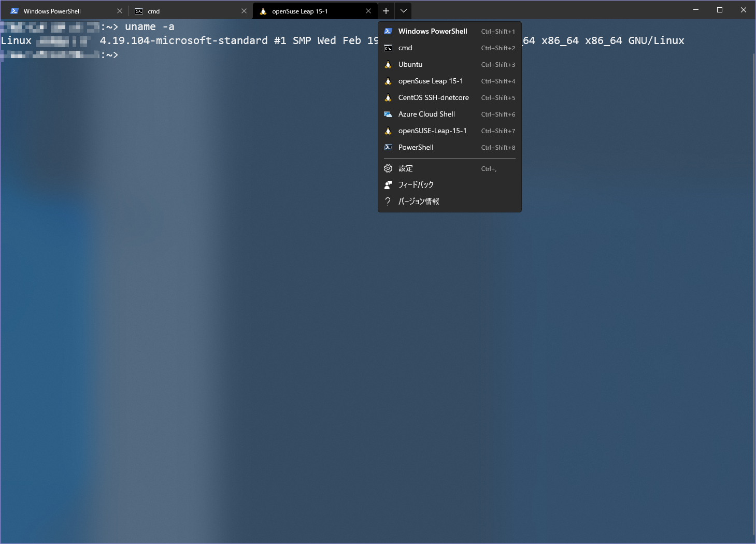Click 'GNU/Linux' output text
The height and width of the screenshot is (544, 756).
pos(656,40)
